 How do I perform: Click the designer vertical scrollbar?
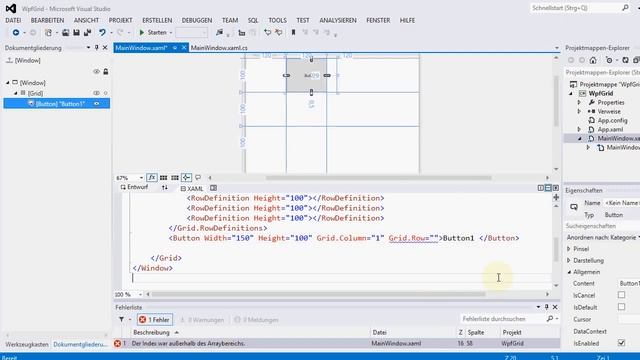[556, 101]
